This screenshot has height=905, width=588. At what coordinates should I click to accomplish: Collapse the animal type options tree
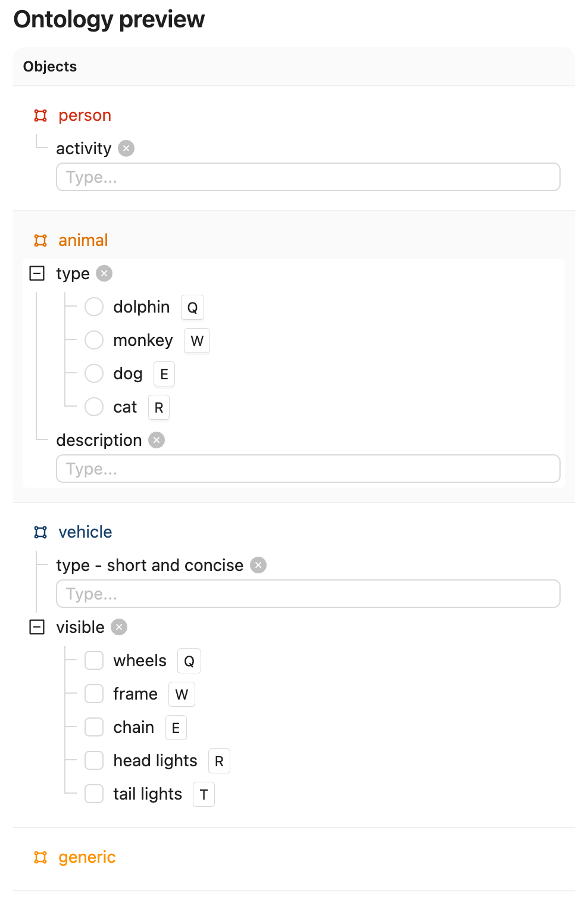(x=37, y=273)
